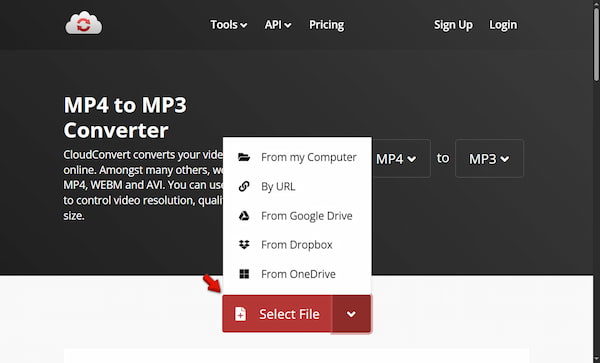Click the Sign Up link
The image size is (600, 363).
coord(453,25)
